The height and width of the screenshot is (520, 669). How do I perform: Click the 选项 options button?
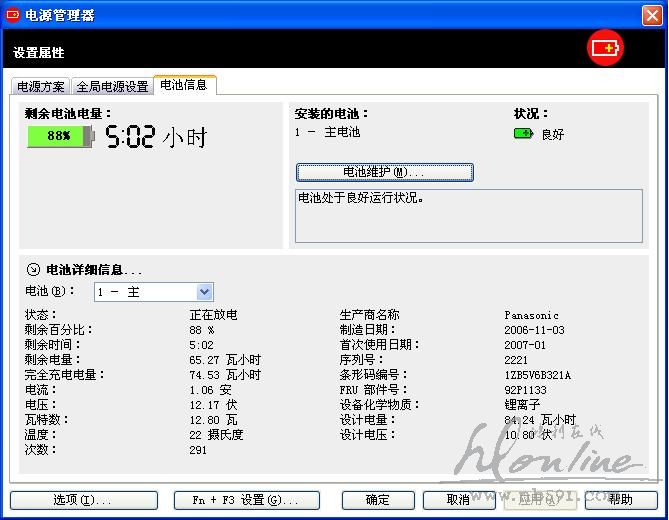pyautogui.click(x=84, y=500)
